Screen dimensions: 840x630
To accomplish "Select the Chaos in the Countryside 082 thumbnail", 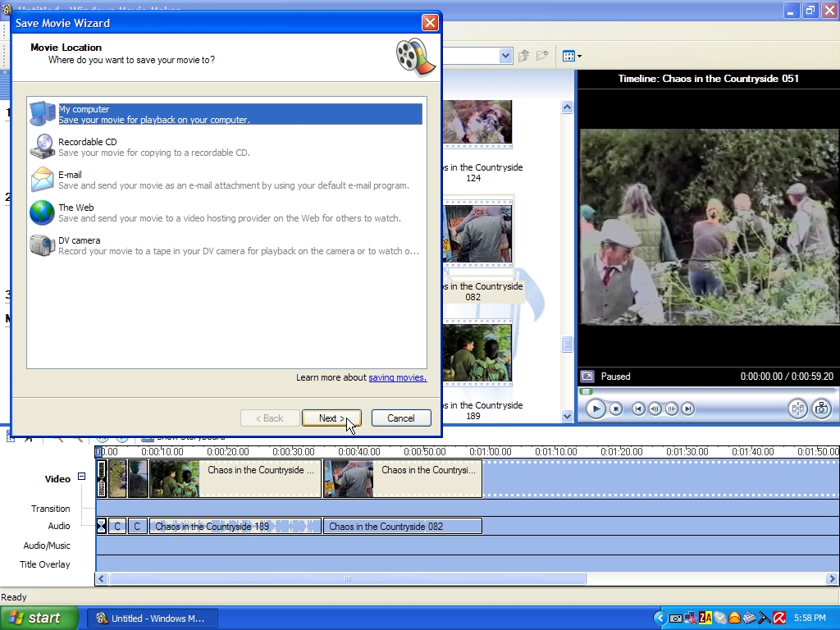I will (478, 234).
